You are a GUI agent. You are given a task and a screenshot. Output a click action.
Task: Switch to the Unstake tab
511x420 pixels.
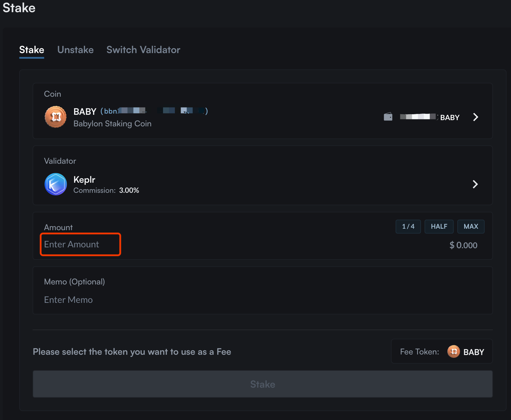[75, 50]
